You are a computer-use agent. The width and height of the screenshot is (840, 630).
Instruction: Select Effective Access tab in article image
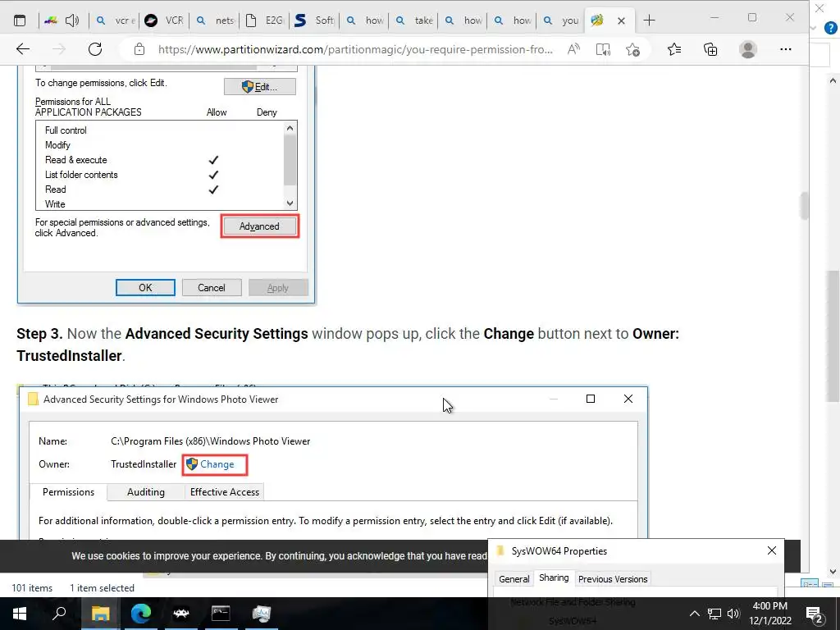pyautogui.click(x=225, y=492)
